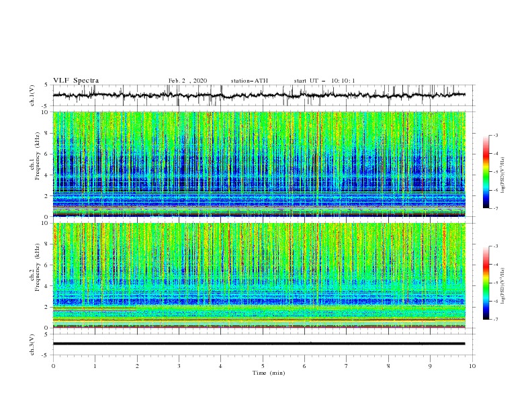Click the 'VLF Spectra' title text
The image size is (532, 411).
pyautogui.click(x=76, y=81)
